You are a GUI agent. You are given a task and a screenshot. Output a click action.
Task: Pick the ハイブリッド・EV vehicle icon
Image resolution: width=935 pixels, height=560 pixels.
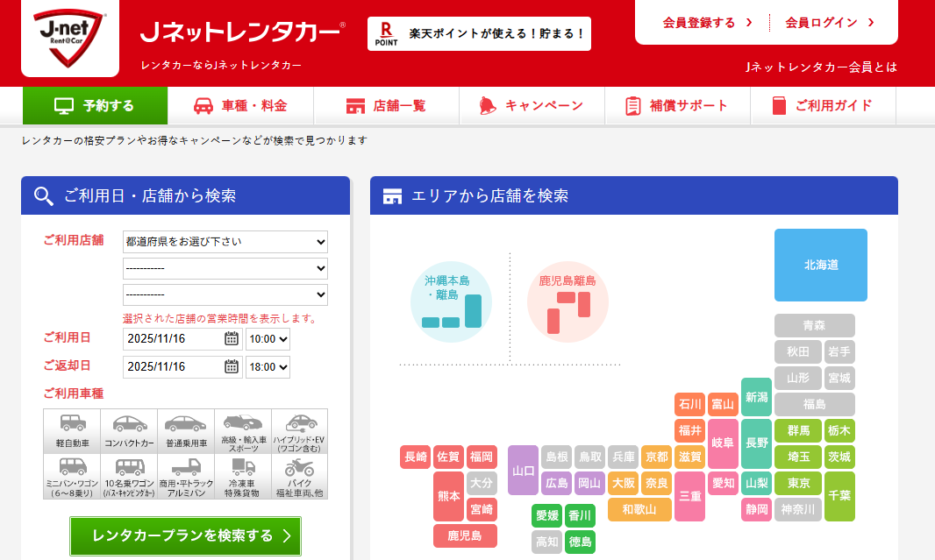coord(299,430)
